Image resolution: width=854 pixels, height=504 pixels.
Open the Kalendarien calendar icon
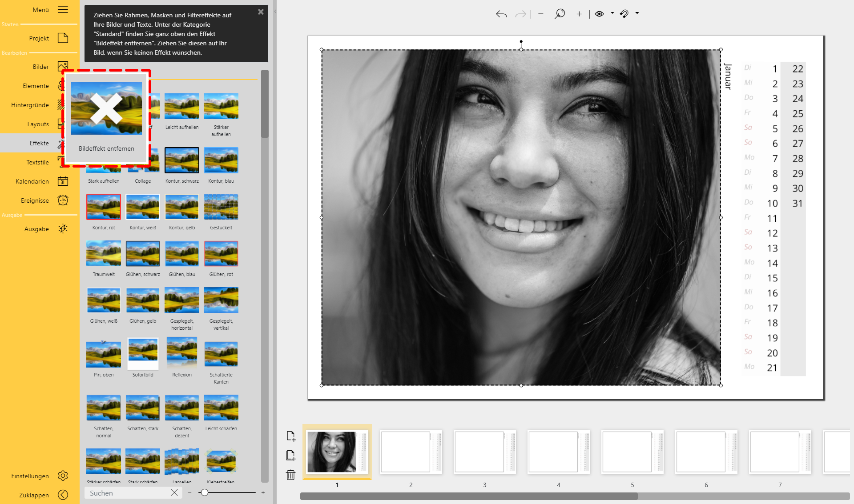click(63, 181)
